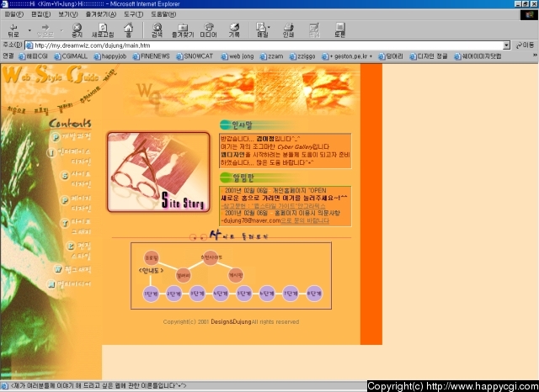Open the 검색 (Search) toolbar icon
Image resolution: width=539 pixels, height=392 pixels.
pos(157,30)
